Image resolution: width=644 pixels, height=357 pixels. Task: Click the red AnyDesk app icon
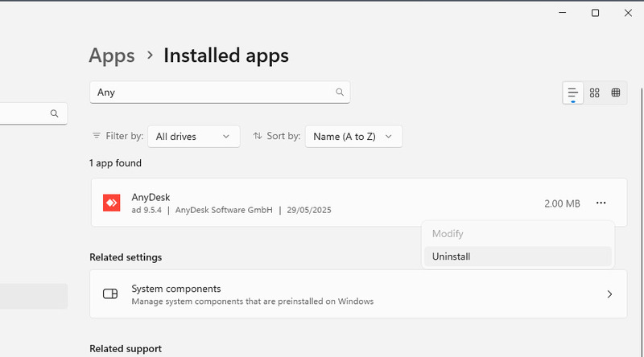click(112, 203)
